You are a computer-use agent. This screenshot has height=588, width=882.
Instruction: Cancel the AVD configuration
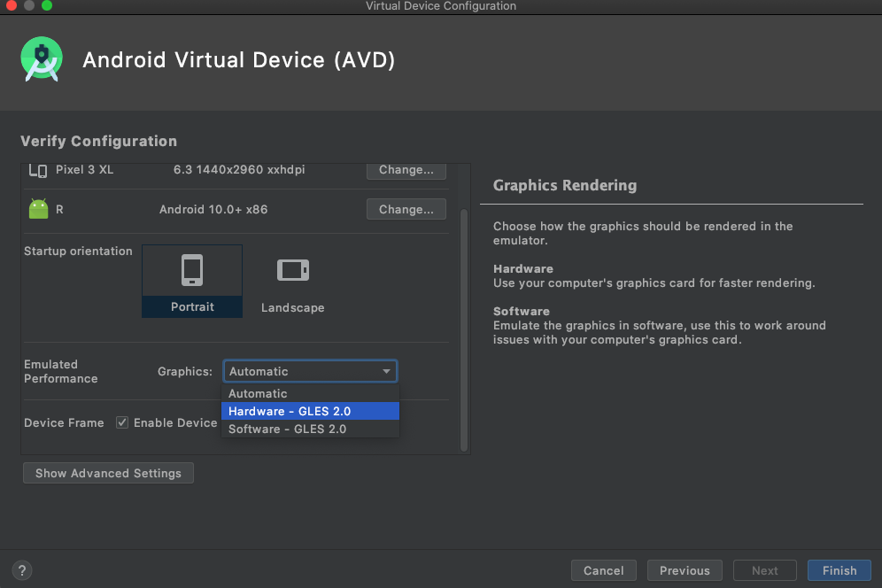604,570
